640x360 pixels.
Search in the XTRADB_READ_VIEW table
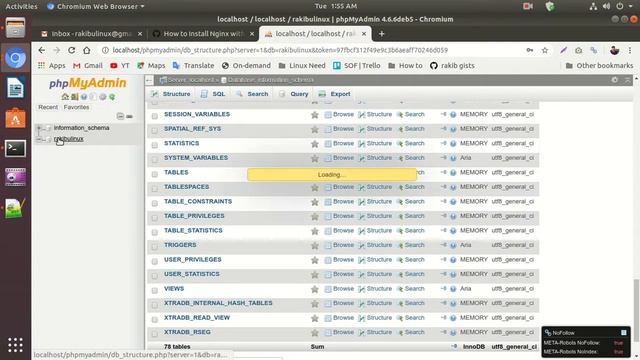[x=411, y=318]
